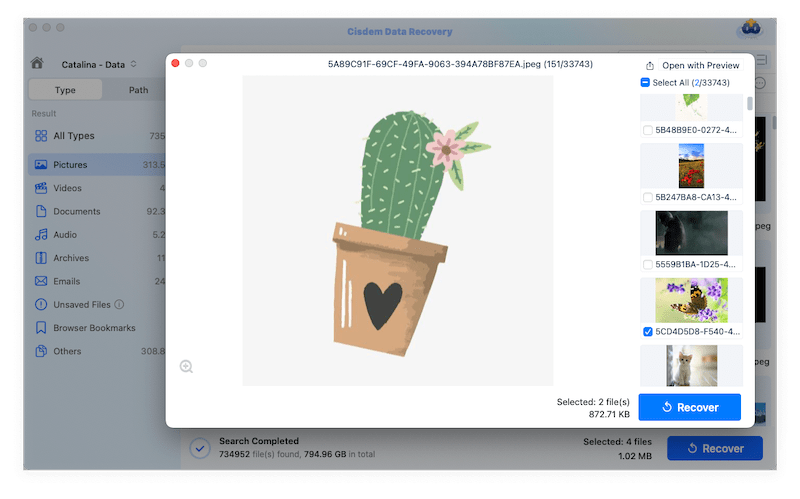Click the home icon in main window
The width and height of the screenshot is (800, 499).
tap(37, 63)
